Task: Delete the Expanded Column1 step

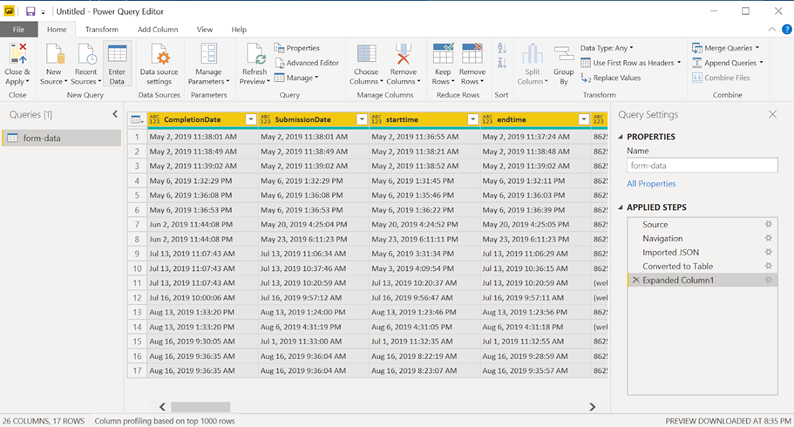Action: (636, 280)
